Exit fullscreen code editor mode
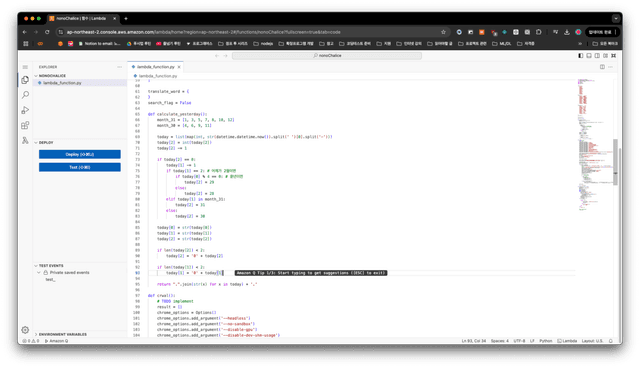Image resolution: width=640 pixels, height=368 pixels. tap(613, 55)
